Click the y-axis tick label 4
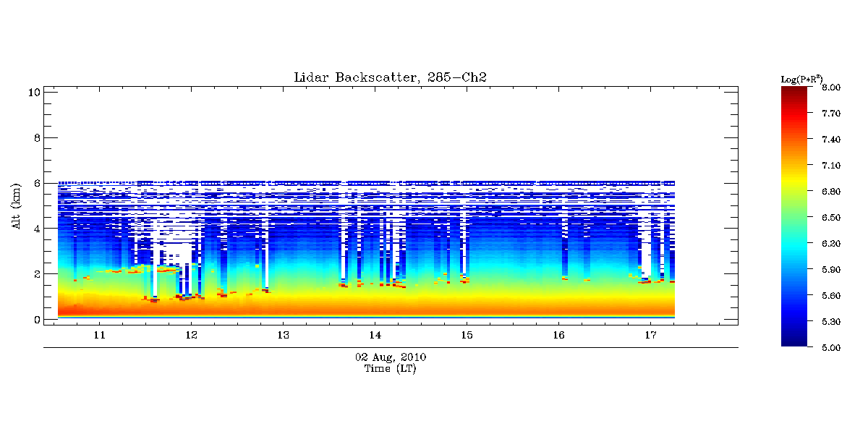Screen dimensions: 868x434 coord(36,229)
